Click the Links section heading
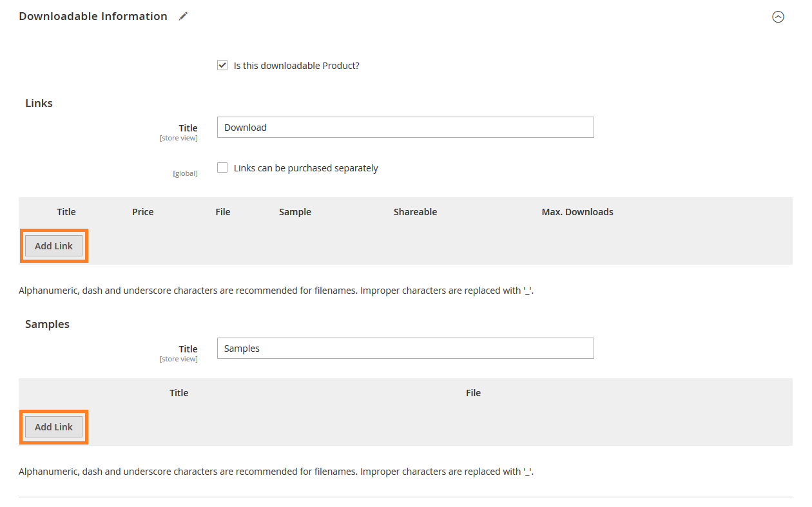812x507 pixels. (x=39, y=103)
